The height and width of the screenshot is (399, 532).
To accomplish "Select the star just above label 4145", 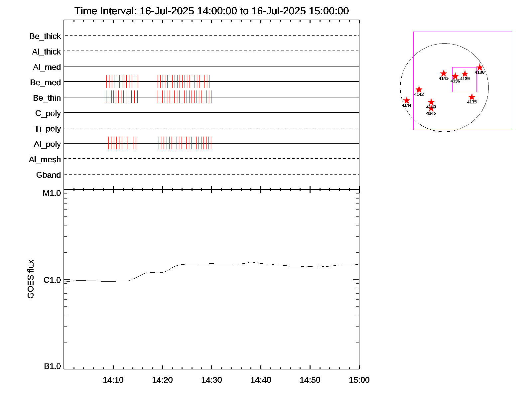I will click(x=431, y=109).
